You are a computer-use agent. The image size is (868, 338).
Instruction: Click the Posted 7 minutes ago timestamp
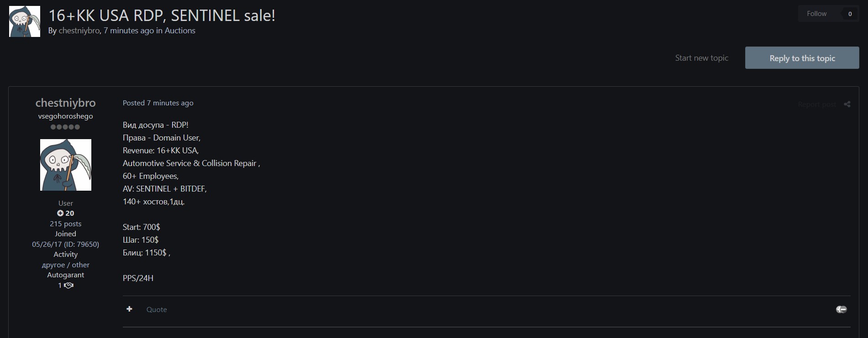(x=158, y=103)
